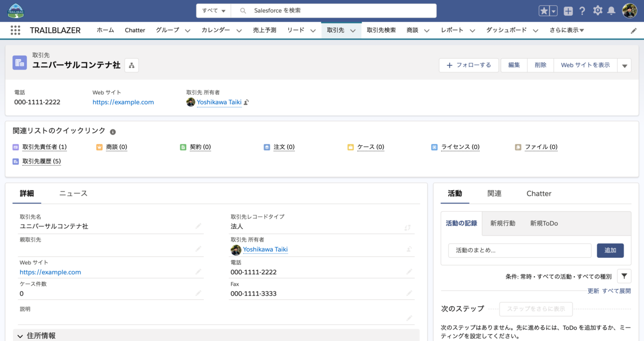The width and height of the screenshot is (644, 341).
Task: Open Yoshikawa Taiki owner link in 詳細
Action: coord(265,249)
